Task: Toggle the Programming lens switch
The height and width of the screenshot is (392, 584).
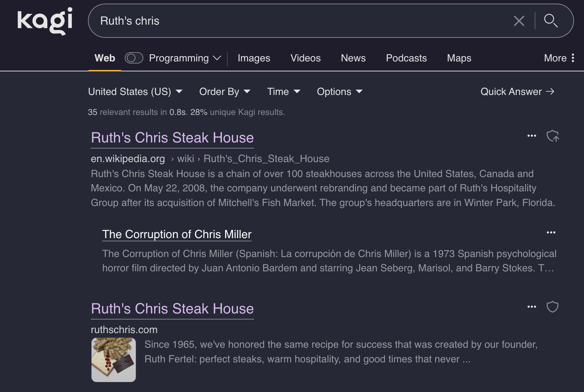Action: tap(134, 58)
